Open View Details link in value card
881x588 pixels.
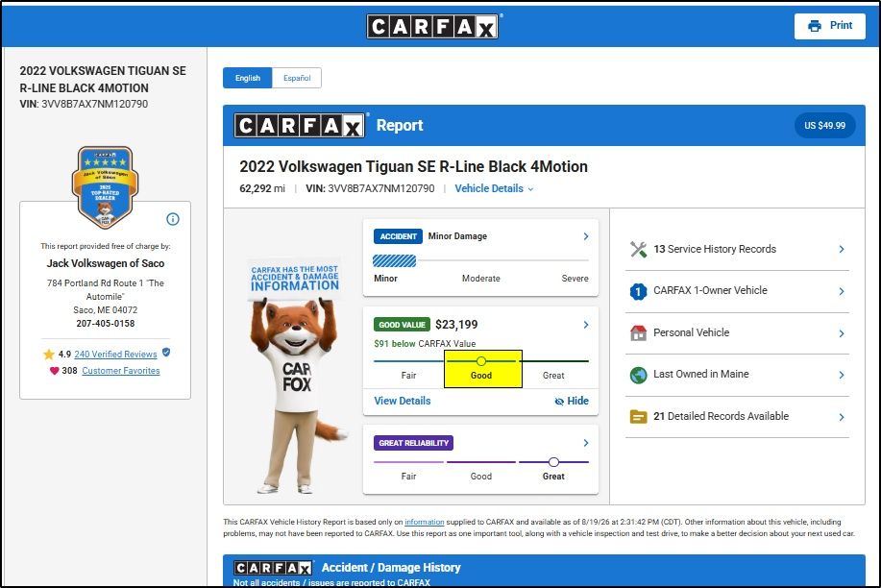403,401
